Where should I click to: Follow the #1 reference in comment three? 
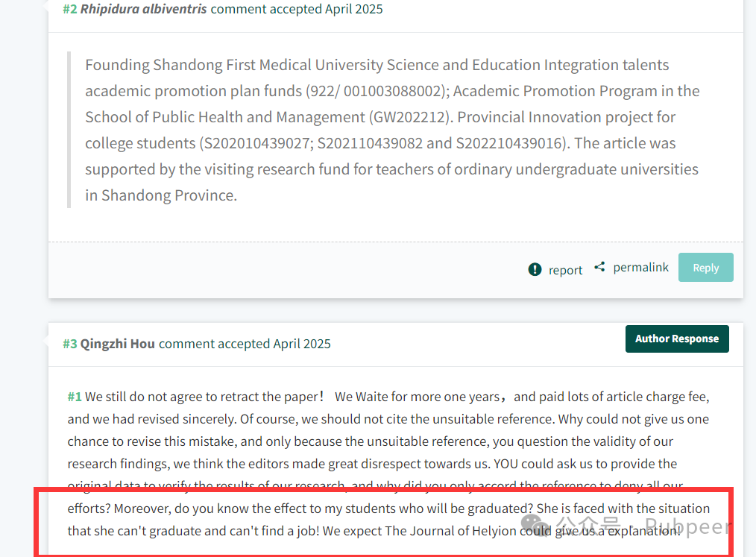[x=75, y=397]
